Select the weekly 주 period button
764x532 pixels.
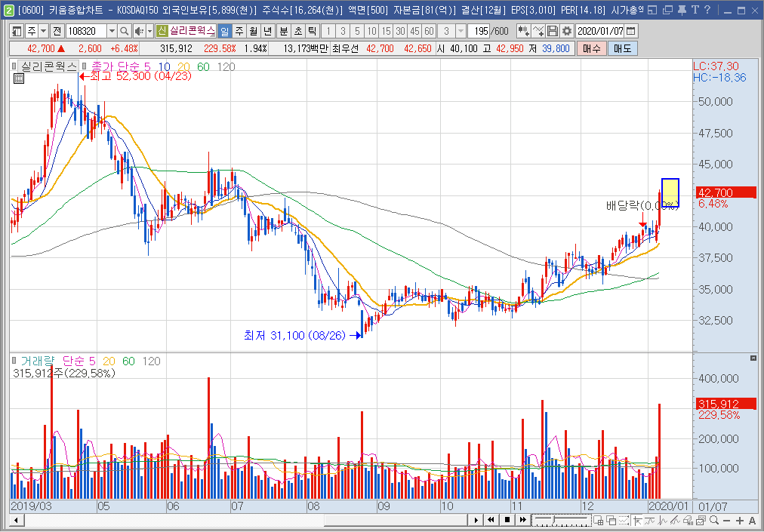click(x=239, y=31)
